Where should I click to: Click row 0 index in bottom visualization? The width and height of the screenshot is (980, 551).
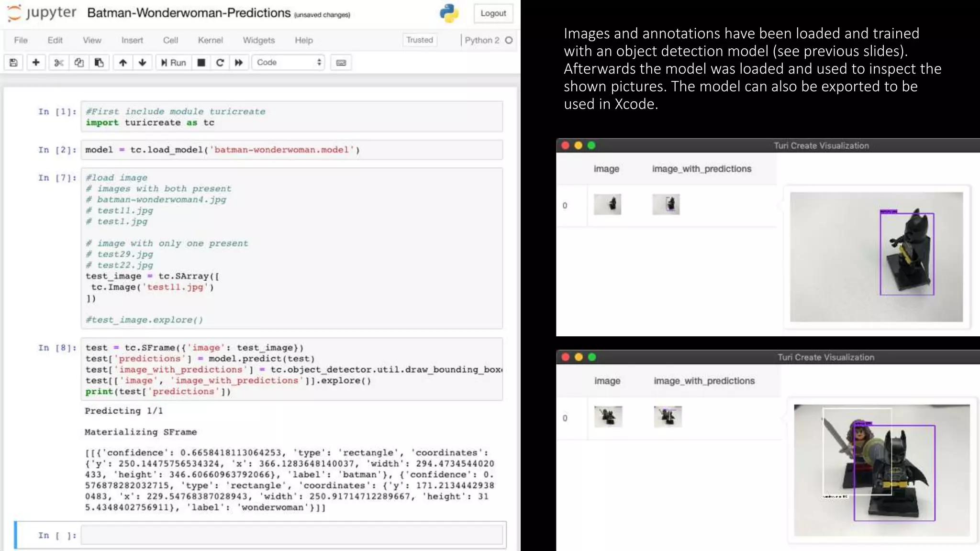(x=565, y=418)
